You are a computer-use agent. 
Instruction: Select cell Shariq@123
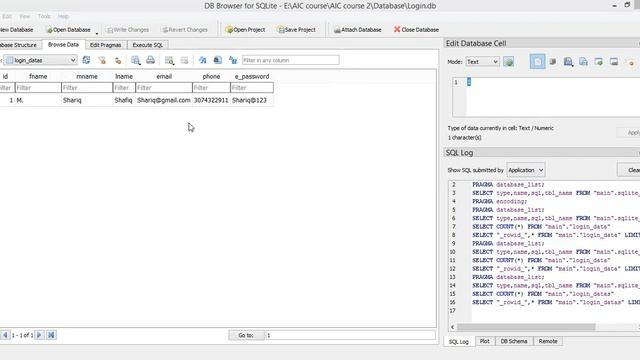coord(252,100)
